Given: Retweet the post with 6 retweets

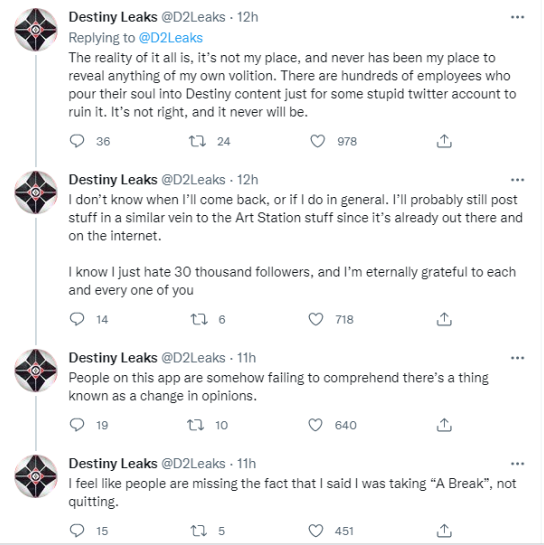Looking at the screenshot, I should [x=199, y=319].
